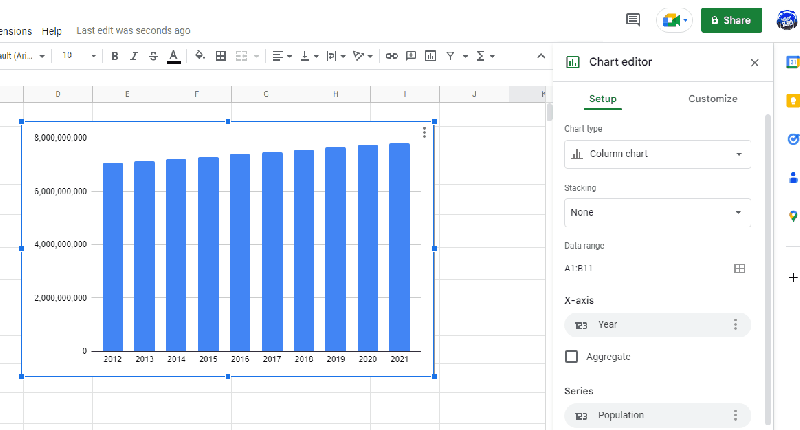The height and width of the screenshot is (430, 800).
Task: Expand the merge cells options arrow
Action: pyautogui.click(x=257, y=56)
